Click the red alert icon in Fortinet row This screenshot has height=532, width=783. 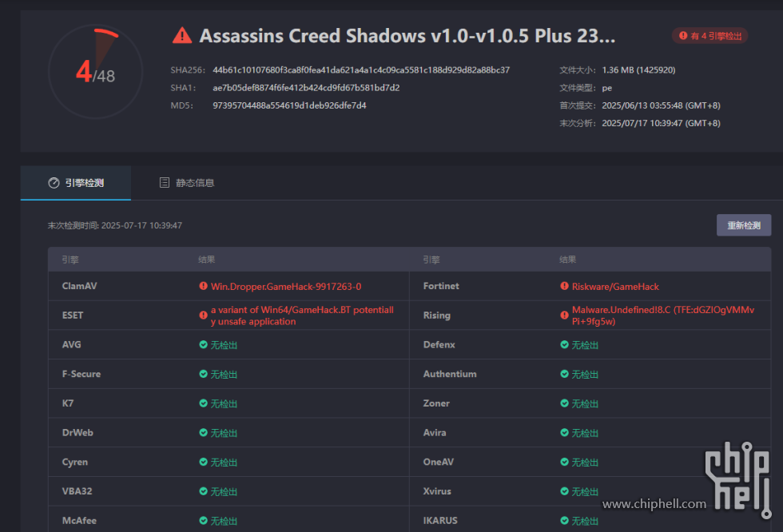(x=564, y=286)
